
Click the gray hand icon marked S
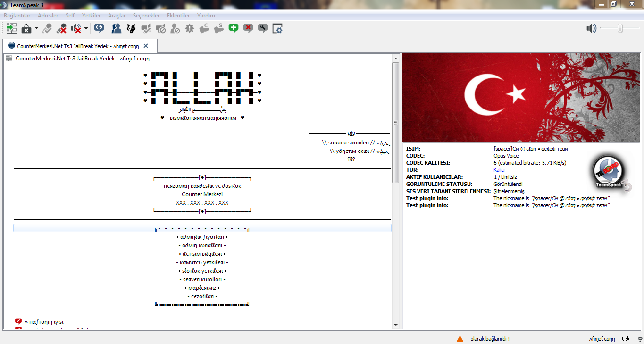218,28
